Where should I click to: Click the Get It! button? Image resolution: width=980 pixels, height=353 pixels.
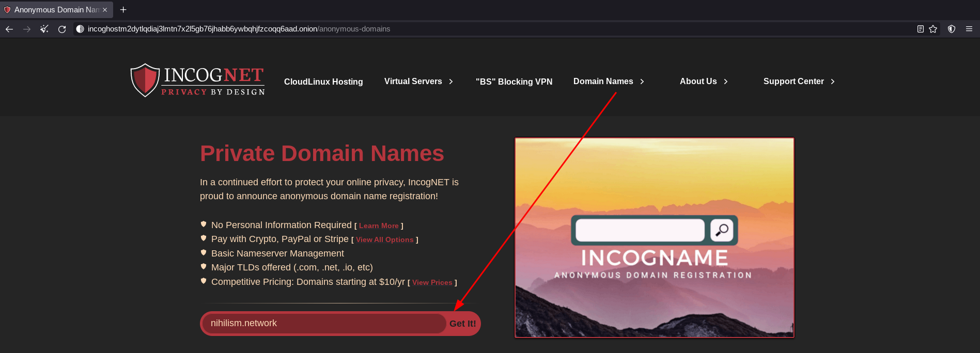[463, 324]
